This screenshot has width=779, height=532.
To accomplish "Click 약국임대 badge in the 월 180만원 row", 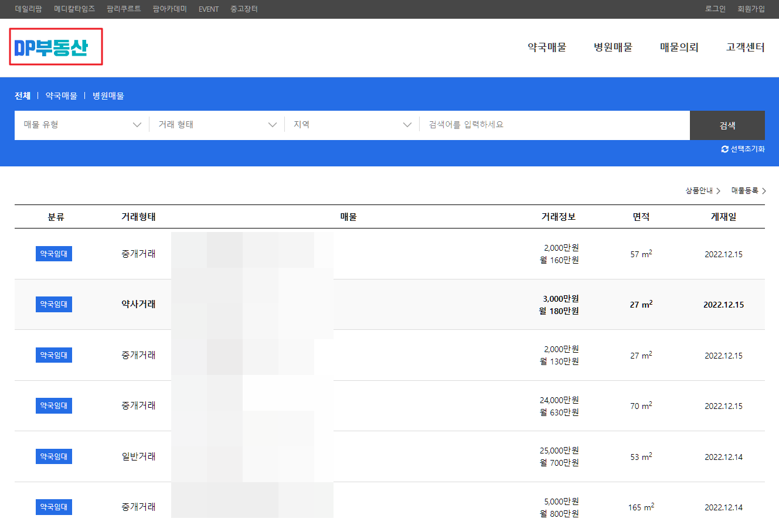I will (54, 304).
